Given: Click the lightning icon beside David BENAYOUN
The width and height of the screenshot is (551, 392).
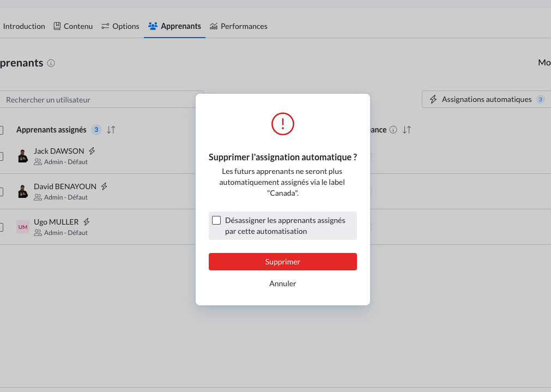Looking at the screenshot, I should 104,186.
